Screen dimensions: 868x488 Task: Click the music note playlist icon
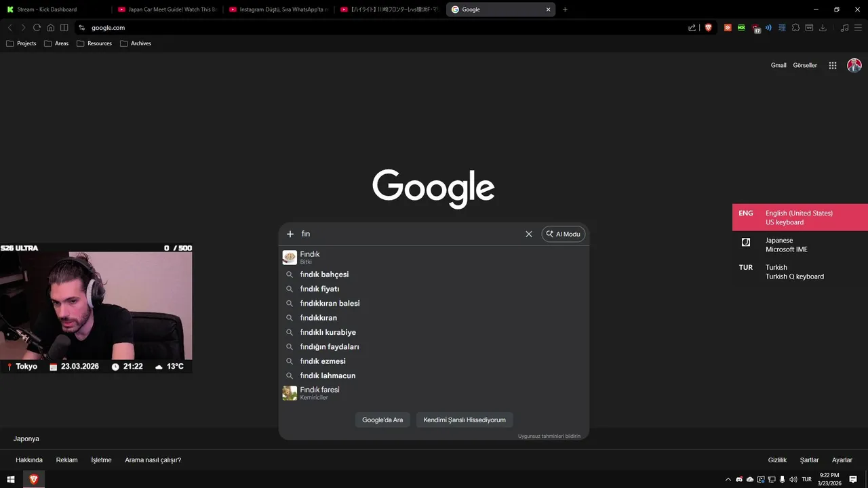[x=844, y=28]
